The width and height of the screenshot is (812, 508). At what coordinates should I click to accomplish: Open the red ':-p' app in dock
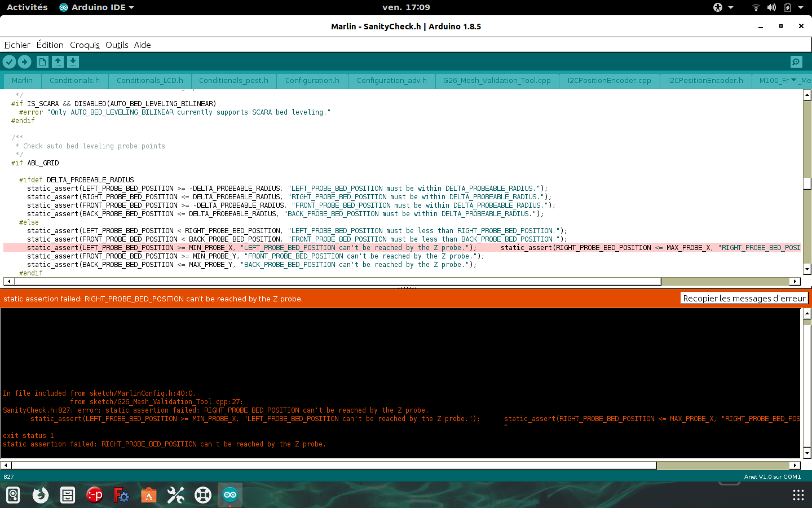pyautogui.click(x=94, y=496)
